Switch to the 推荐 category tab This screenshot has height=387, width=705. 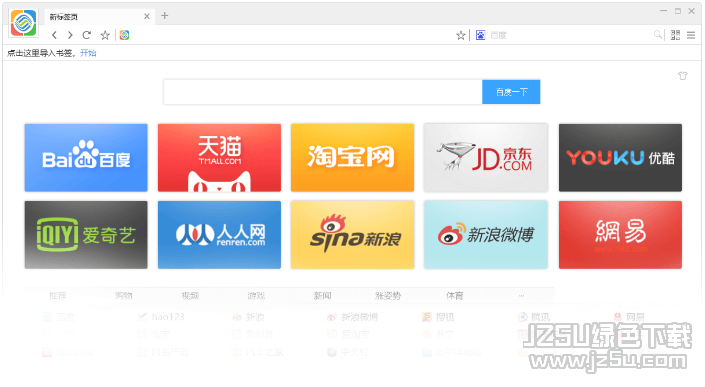click(x=58, y=296)
